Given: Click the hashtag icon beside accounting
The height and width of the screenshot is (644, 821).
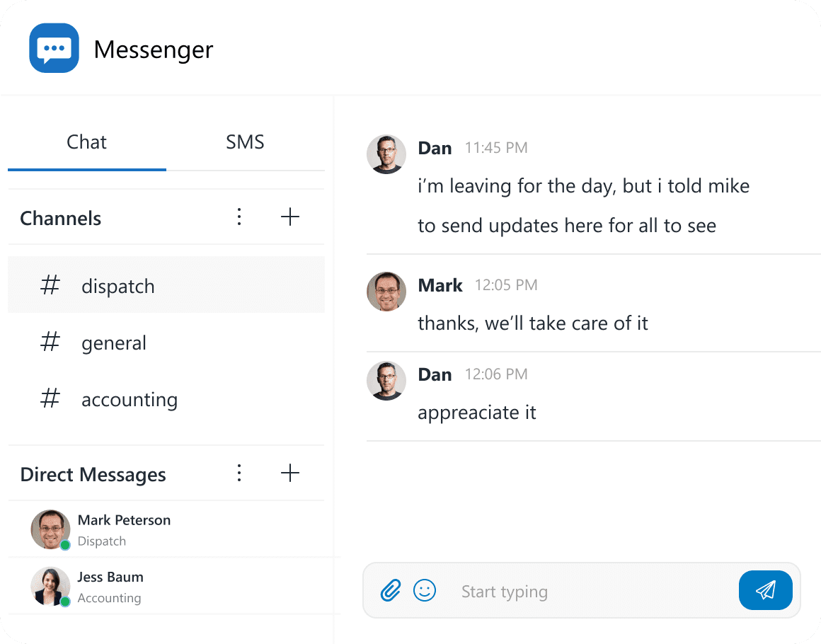Looking at the screenshot, I should click(x=50, y=398).
